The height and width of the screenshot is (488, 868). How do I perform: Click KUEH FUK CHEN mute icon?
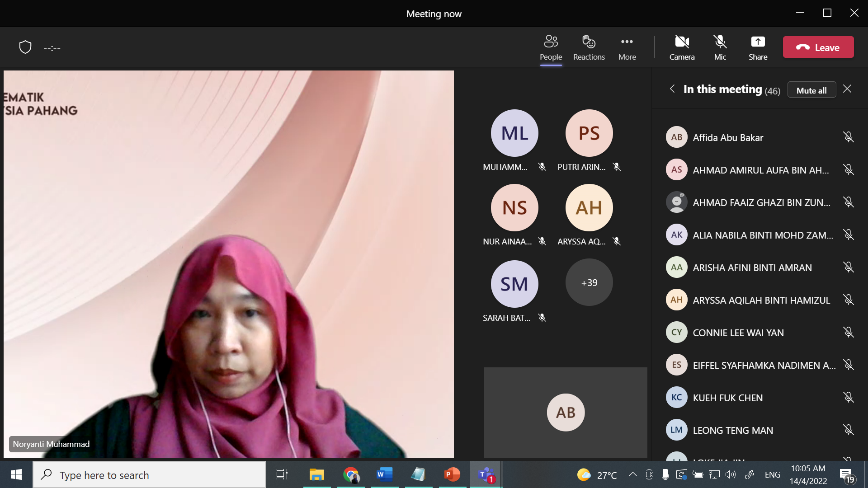tap(849, 397)
